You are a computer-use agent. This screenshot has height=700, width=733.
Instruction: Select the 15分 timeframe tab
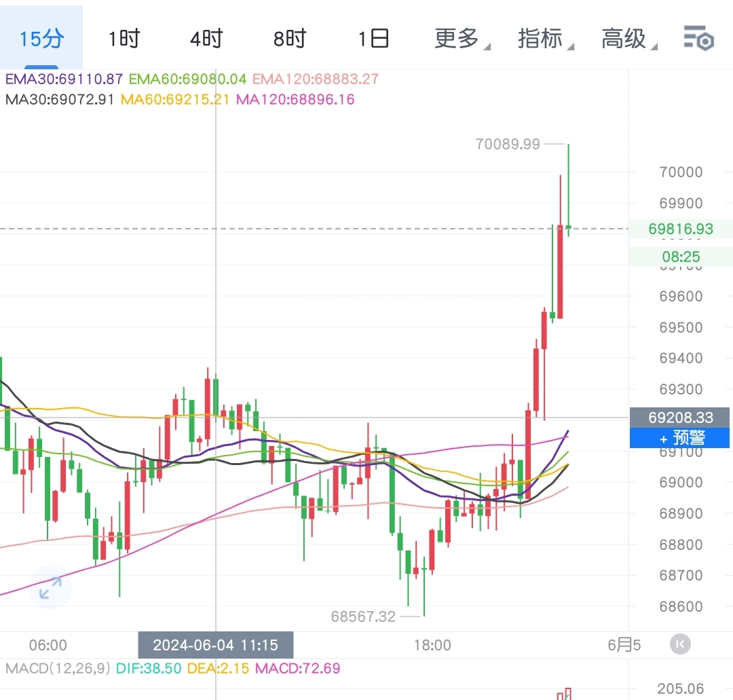click(x=41, y=38)
